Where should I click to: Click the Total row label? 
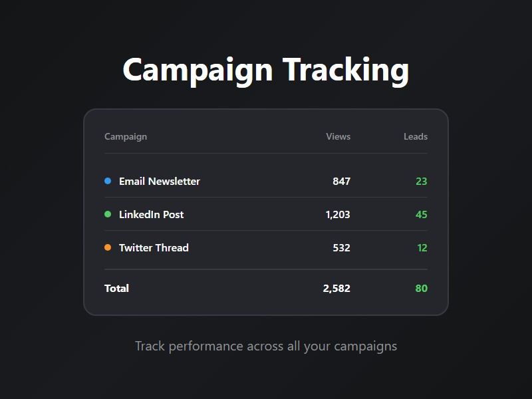point(116,288)
